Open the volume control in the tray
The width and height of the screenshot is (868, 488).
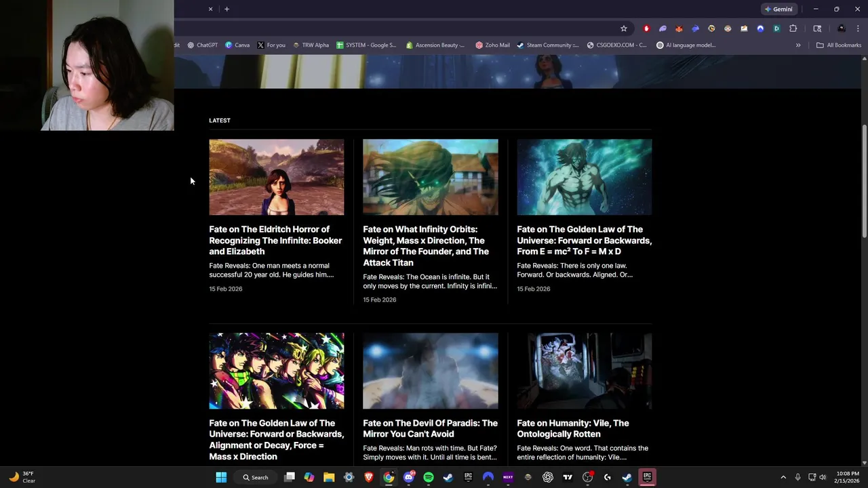coord(823,477)
